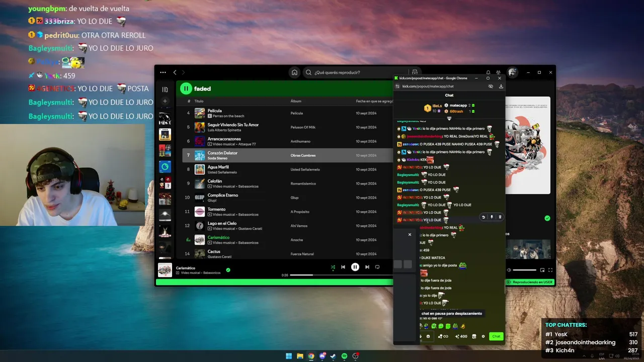Open Windows Start menu
The image size is (644, 362).
(x=289, y=356)
